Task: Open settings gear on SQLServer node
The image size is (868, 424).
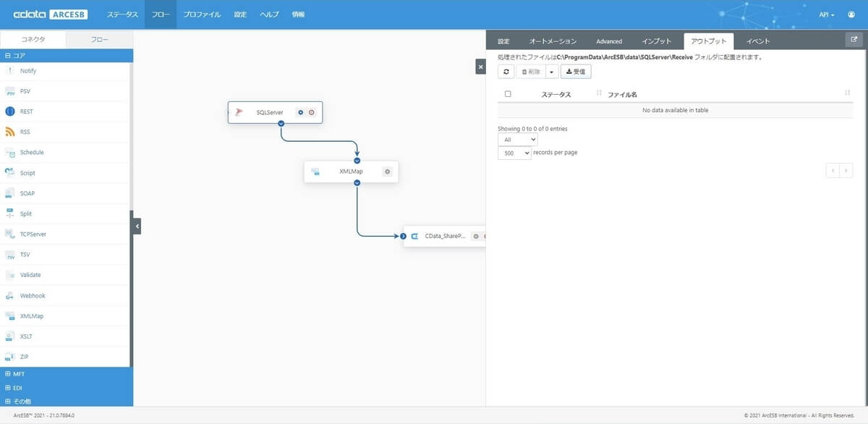Action: point(301,112)
